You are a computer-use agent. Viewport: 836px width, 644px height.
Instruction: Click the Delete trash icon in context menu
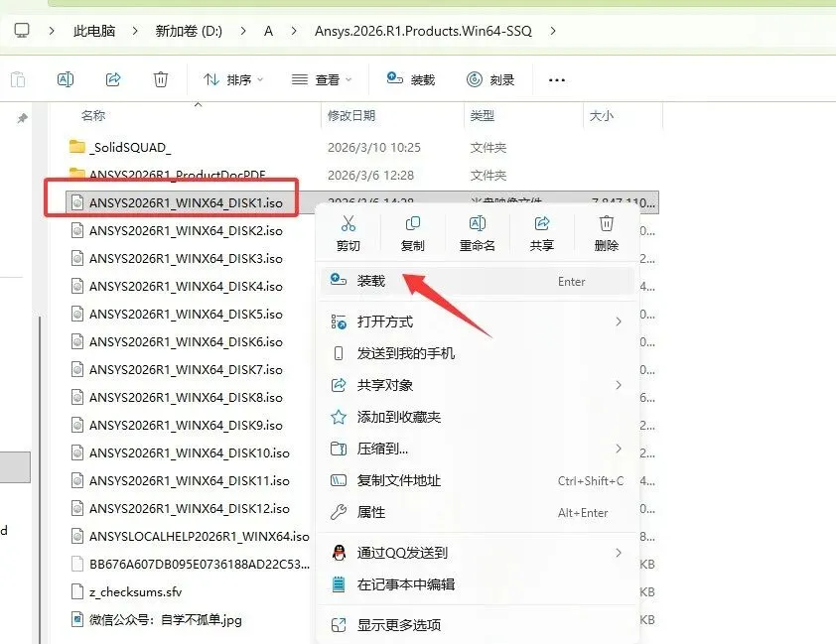[607, 223]
